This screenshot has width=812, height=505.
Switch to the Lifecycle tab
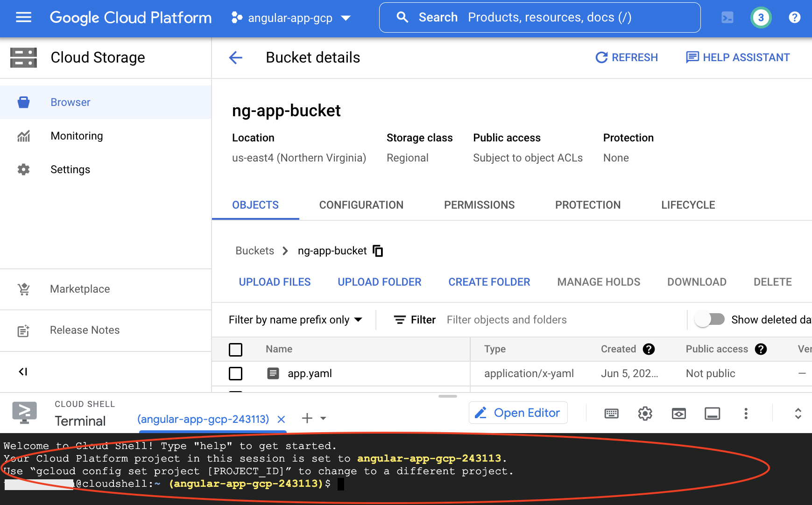click(x=688, y=205)
